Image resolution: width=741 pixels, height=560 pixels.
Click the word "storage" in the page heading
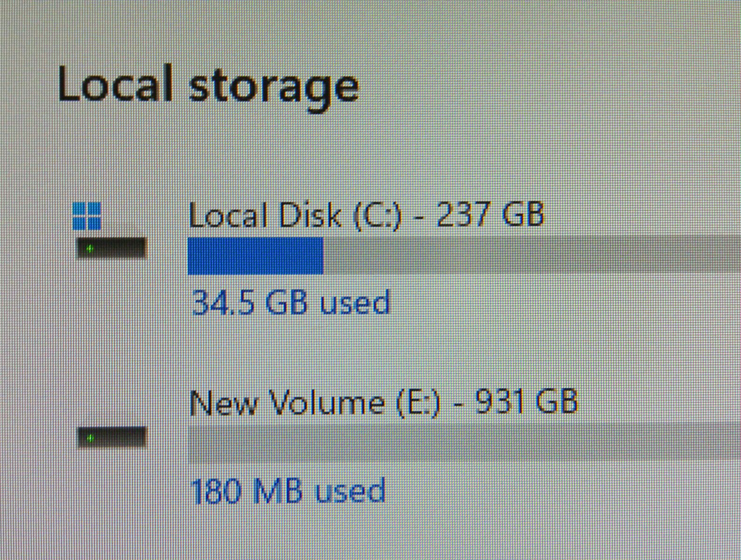(x=274, y=88)
